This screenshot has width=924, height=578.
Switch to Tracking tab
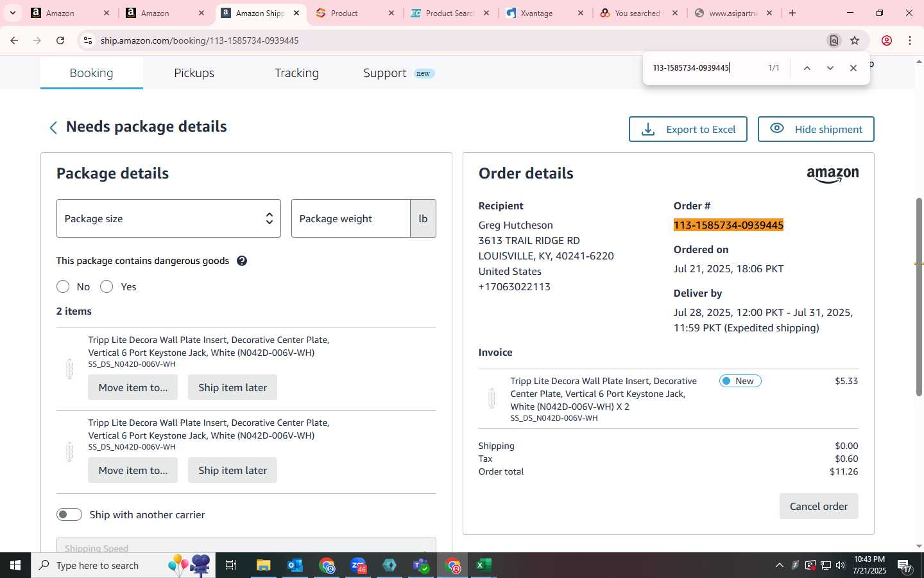[296, 73]
